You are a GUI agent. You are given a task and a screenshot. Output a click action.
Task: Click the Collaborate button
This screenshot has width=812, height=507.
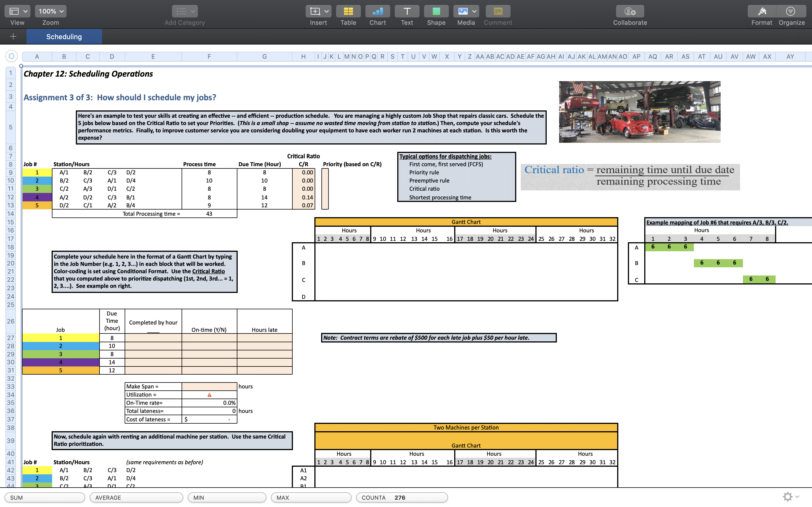(630, 11)
